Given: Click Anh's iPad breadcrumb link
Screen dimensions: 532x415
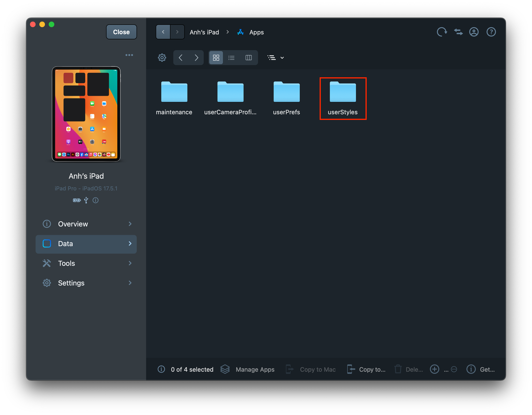Looking at the screenshot, I should tap(204, 32).
